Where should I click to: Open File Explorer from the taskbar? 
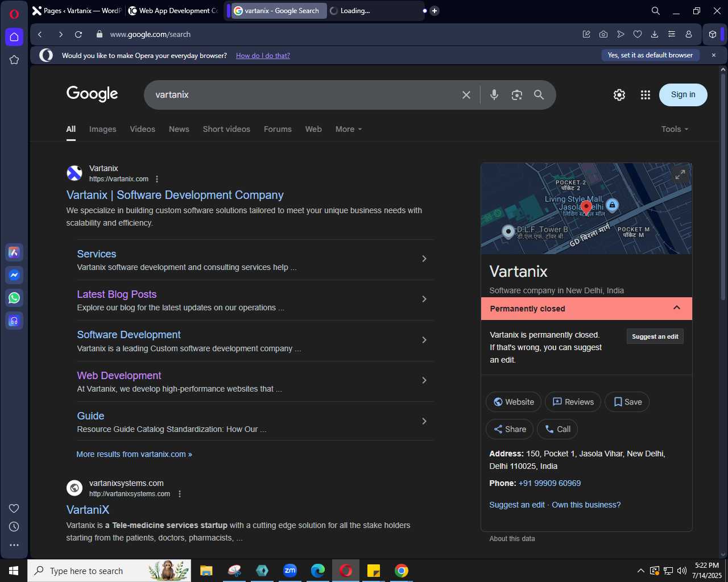206,571
